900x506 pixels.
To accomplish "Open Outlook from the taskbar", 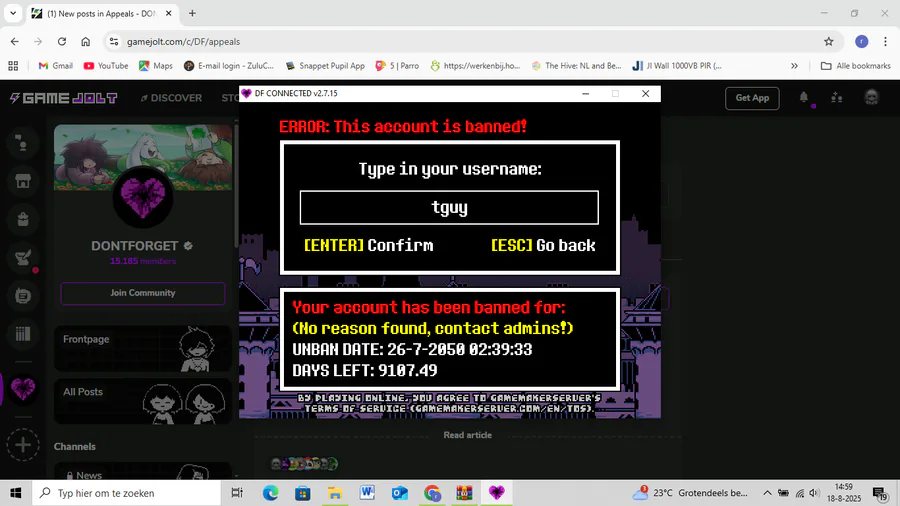I will pos(399,493).
